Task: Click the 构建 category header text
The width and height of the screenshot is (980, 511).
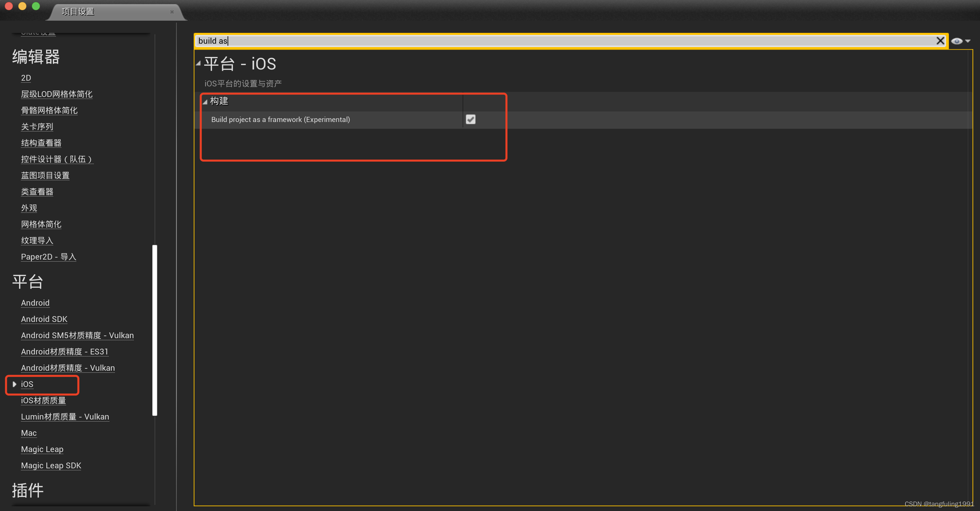Action: tap(219, 101)
